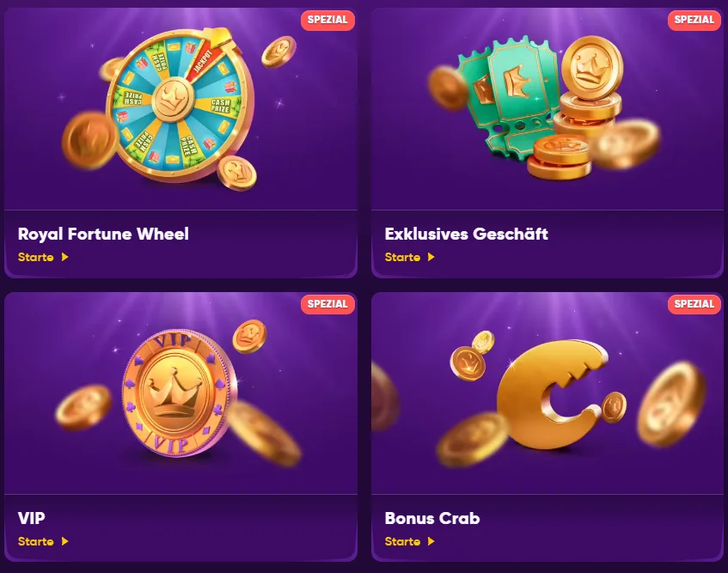Image resolution: width=728 pixels, height=573 pixels.
Task: Click the golden VIP crown coin image
Action: pyautogui.click(x=180, y=393)
